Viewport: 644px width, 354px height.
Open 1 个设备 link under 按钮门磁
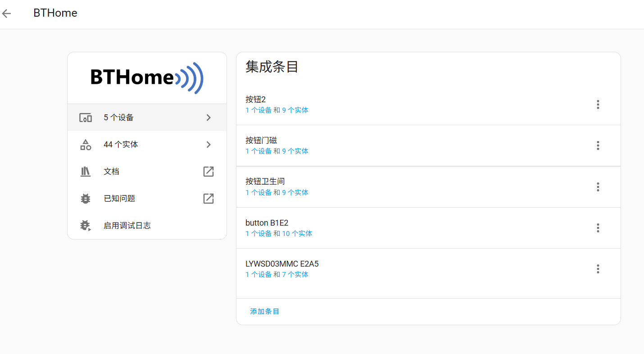[259, 151]
